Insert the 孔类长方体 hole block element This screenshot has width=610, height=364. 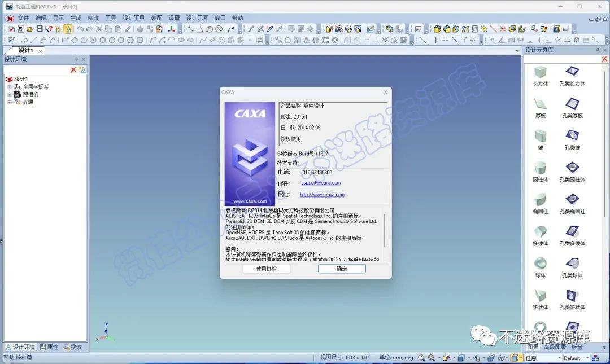pyautogui.click(x=572, y=76)
